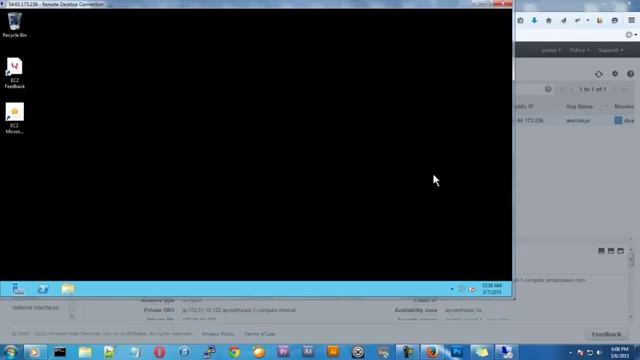Open Illustrator from the host taskbar
This screenshot has height=360, width=640.
click(333, 352)
